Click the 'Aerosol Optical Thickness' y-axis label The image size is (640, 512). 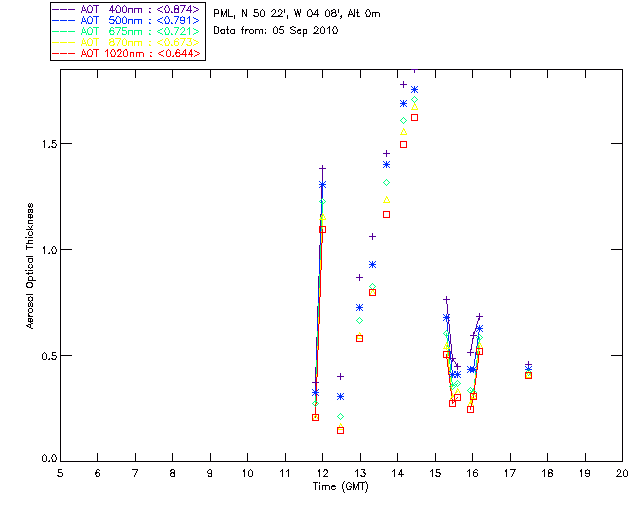pos(30,266)
